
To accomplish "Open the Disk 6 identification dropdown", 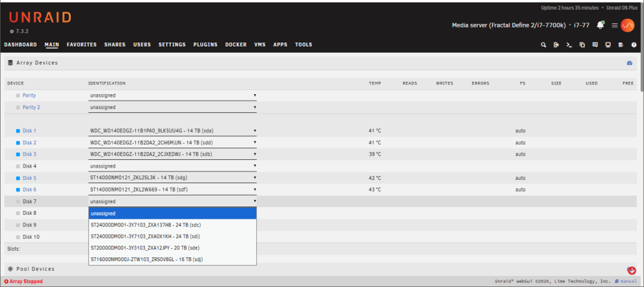I will click(x=173, y=190).
